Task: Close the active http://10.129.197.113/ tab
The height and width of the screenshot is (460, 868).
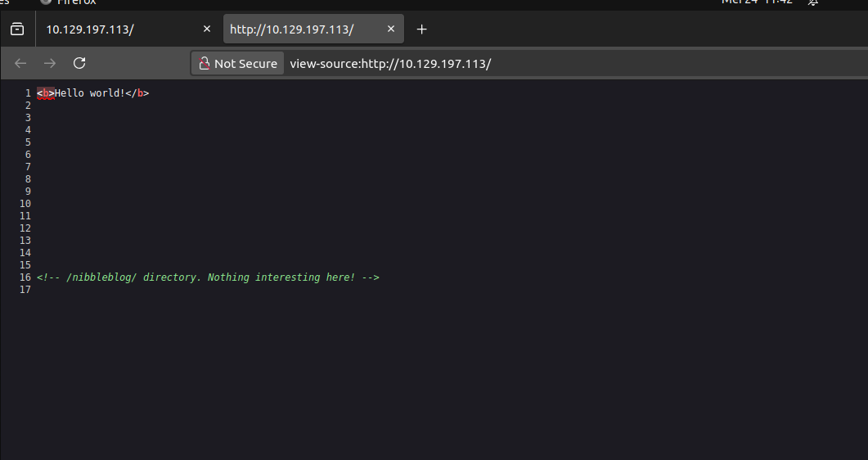Action: (391, 29)
